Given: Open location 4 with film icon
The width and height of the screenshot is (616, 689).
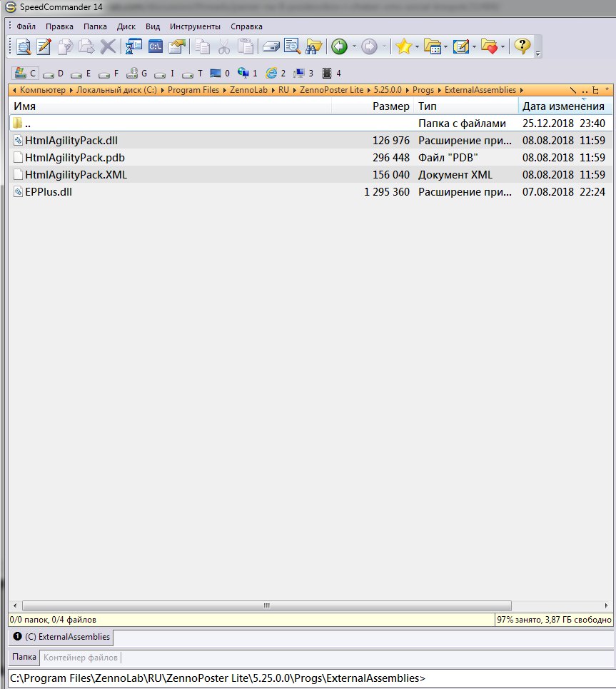Looking at the screenshot, I should click(x=332, y=73).
